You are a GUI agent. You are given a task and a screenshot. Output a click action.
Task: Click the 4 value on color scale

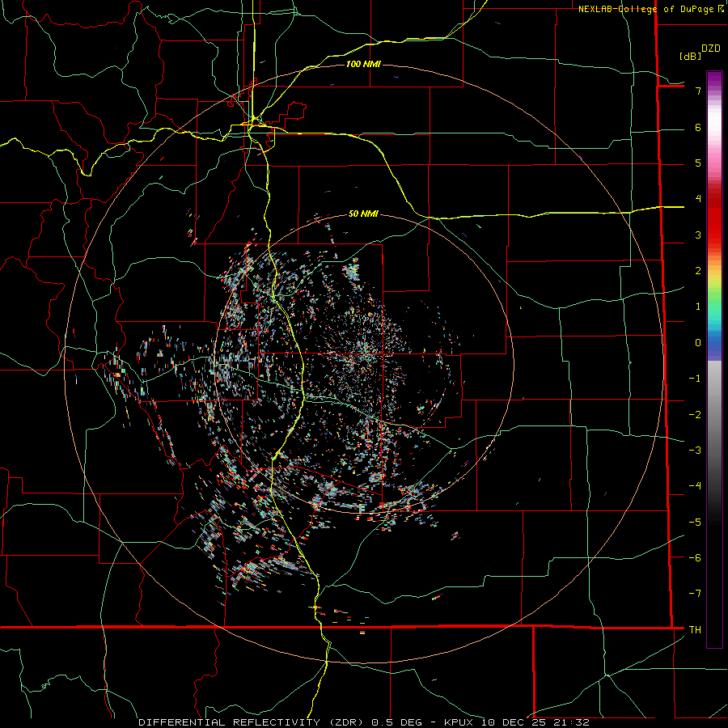(698, 199)
